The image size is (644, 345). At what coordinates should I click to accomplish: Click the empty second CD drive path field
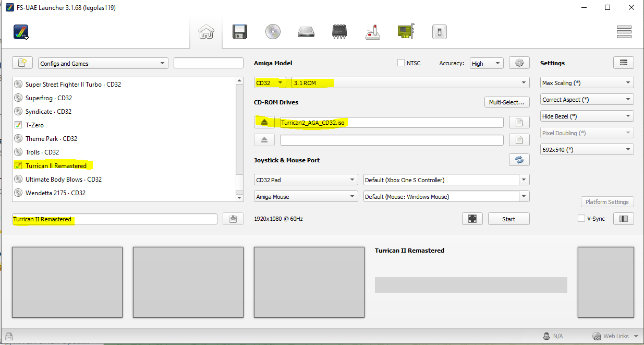(392, 140)
